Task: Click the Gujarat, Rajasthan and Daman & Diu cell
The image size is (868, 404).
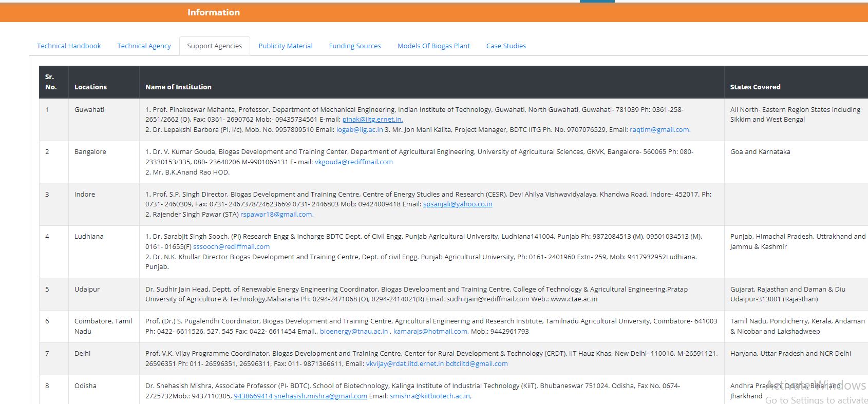Action: click(796, 294)
